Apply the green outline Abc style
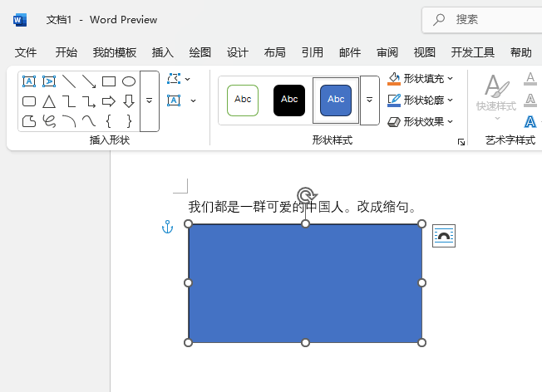Viewport: 542px width, 392px height. pos(243,100)
